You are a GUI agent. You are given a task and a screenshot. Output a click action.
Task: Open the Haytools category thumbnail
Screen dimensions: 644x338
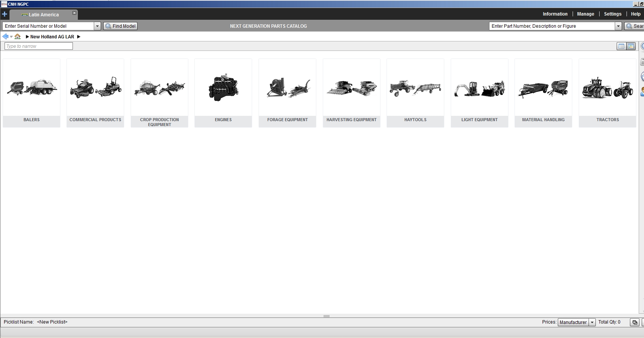415,87
